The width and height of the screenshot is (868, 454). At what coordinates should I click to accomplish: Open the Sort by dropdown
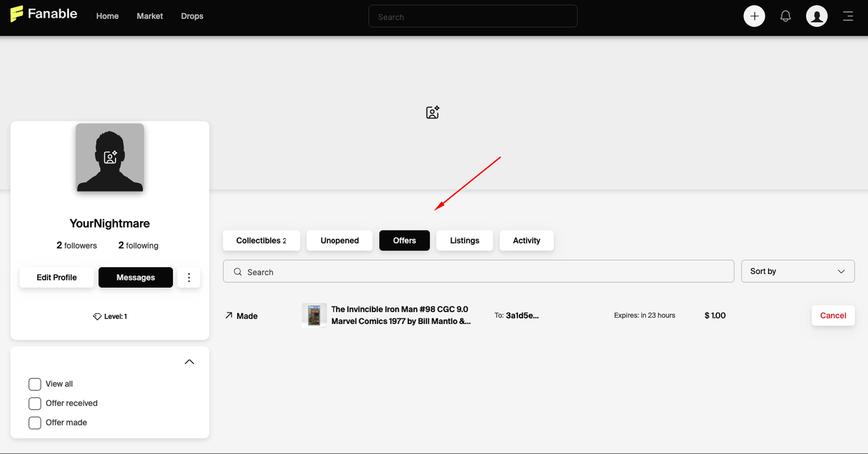[x=797, y=271]
